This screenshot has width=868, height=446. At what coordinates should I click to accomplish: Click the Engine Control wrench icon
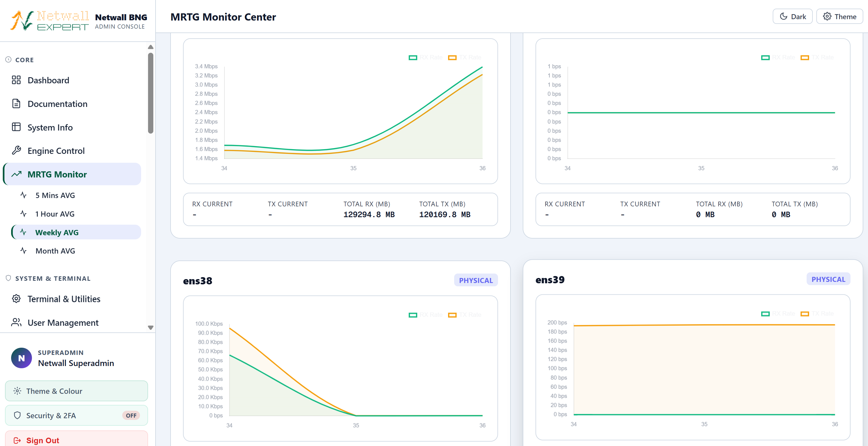(x=16, y=151)
